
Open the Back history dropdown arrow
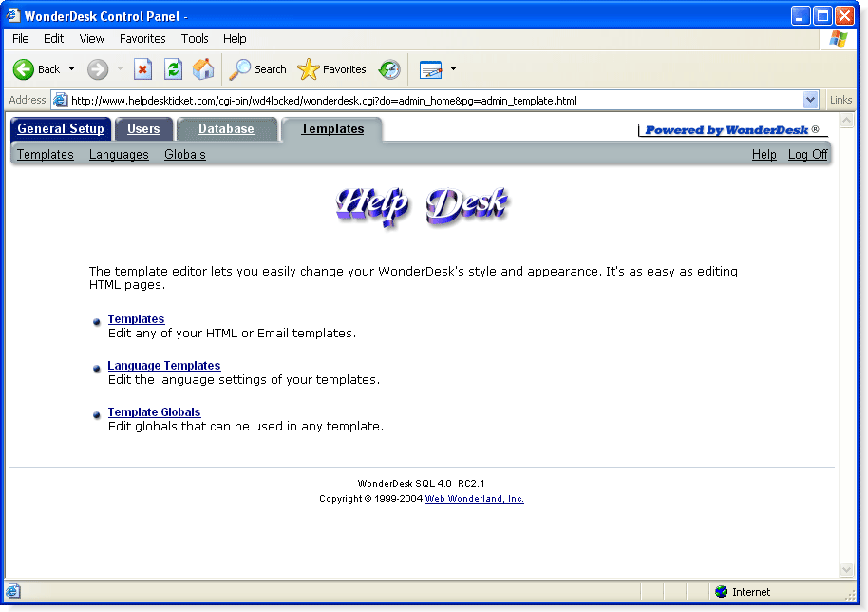point(71,69)
